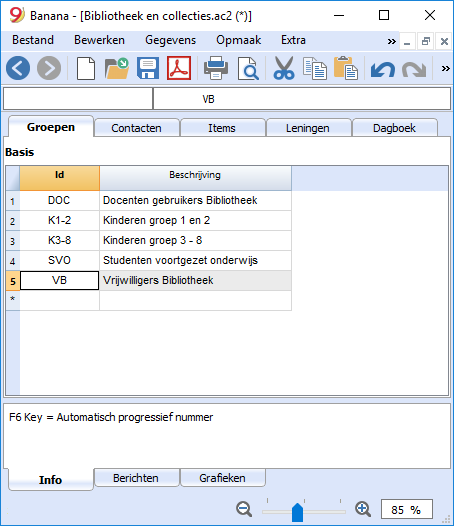Click the blue zoom slider handle
The height and width of the screenshot is (527, 454).
297,512
